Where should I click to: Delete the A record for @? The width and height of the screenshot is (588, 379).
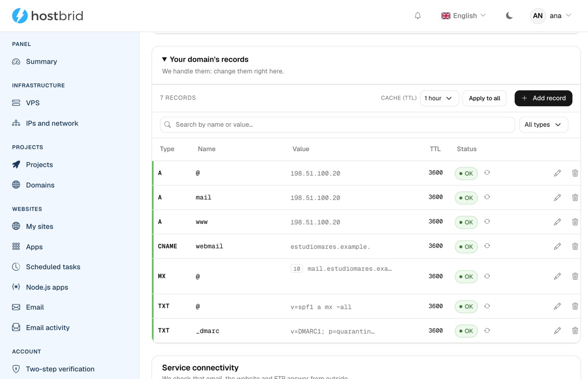575,173
